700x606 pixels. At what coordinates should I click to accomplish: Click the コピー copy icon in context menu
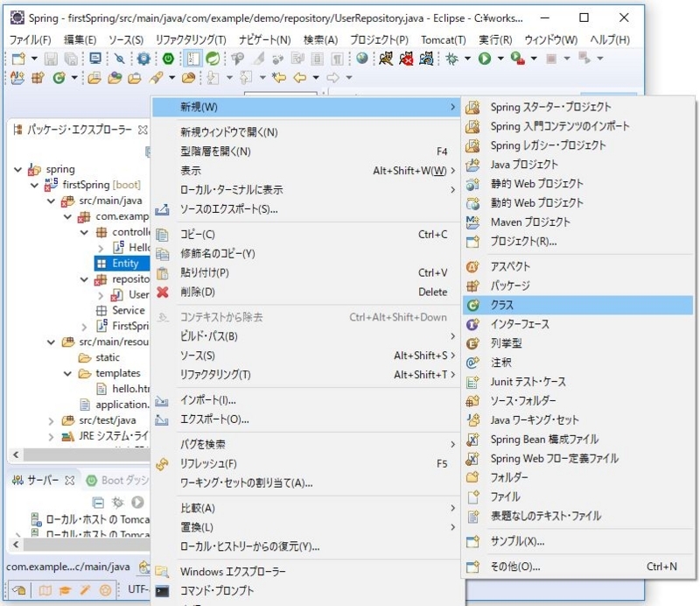pos(163,235)
